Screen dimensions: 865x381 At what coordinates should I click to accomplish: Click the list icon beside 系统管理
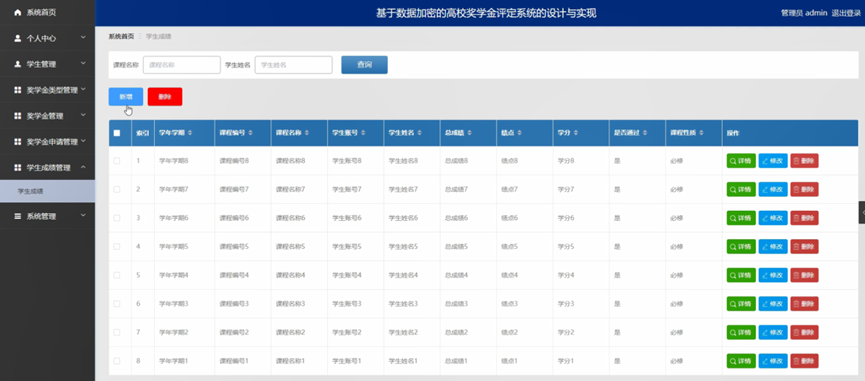coord(17,216)
